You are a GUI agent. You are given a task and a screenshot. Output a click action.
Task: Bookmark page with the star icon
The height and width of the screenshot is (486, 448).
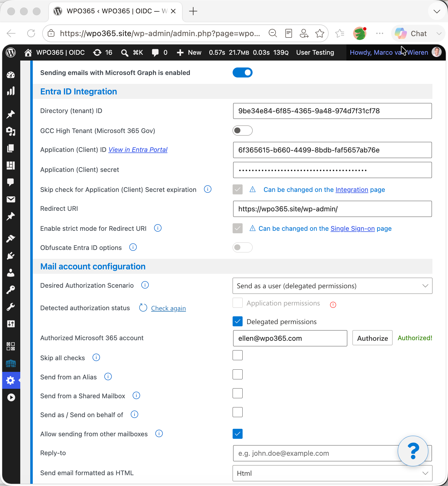coord(320,34)
